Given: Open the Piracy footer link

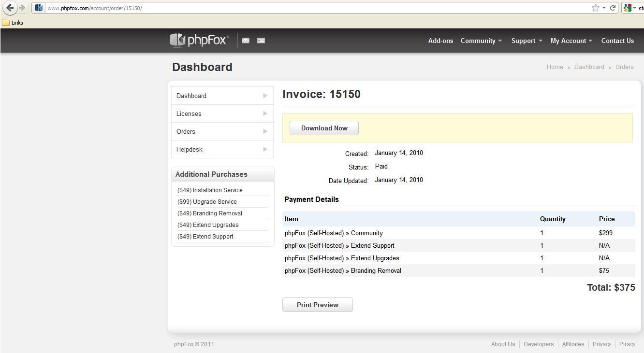Looking at the screenshot, I should pyautogui.click(x=627, y=344).
